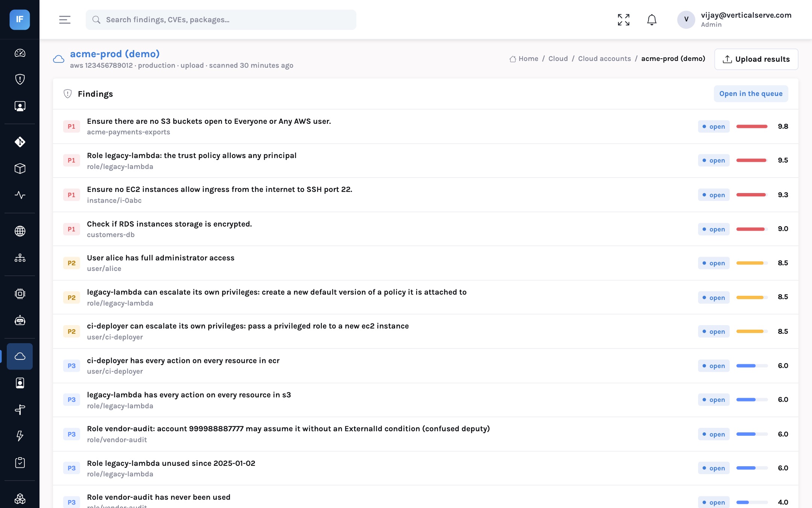Click the IF app logo
This screenshot has height=508, width=812.
click(20, 20)
